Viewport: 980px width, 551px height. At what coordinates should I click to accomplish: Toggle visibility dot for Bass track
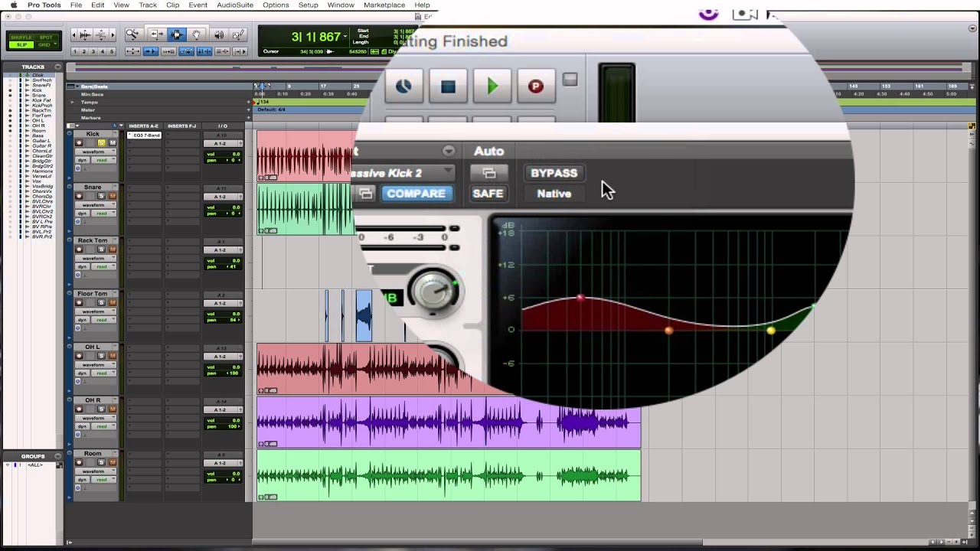pos(11,135)
